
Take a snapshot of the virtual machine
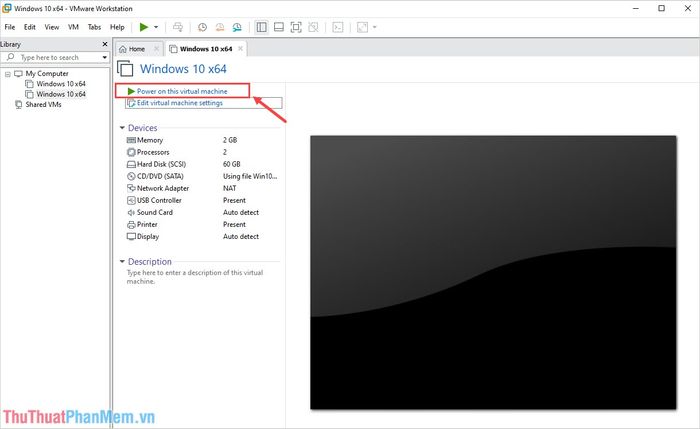pyautogui.click(x=202, y=27)
